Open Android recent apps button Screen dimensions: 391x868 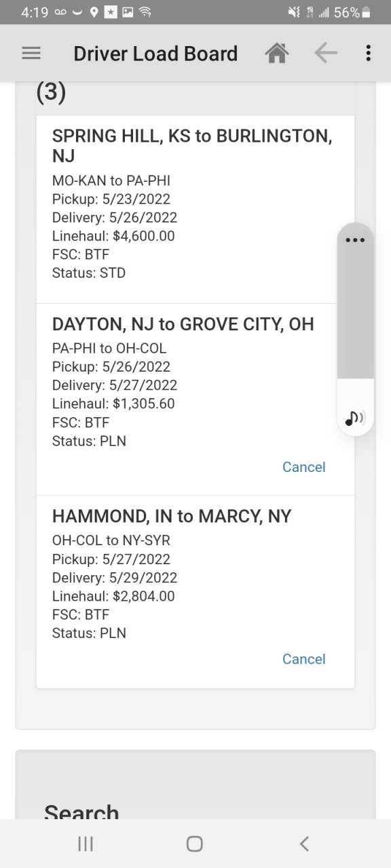coord(86,844)
